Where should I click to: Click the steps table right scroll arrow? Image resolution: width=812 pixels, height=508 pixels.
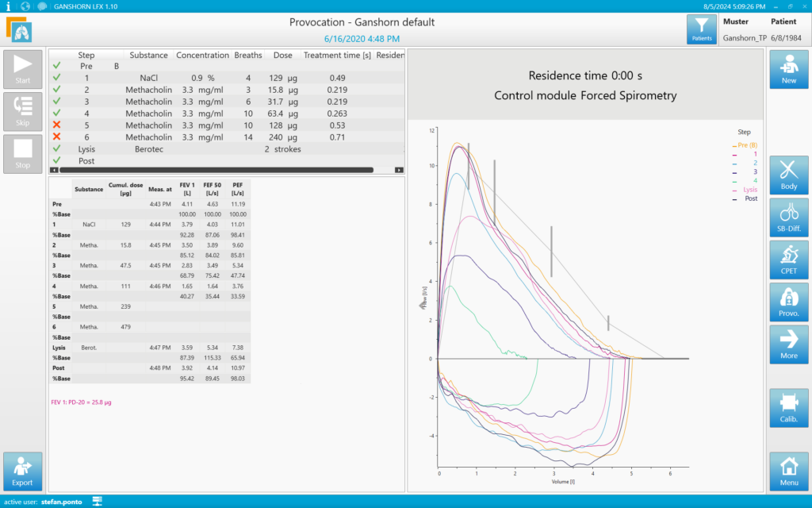point(399,170)
